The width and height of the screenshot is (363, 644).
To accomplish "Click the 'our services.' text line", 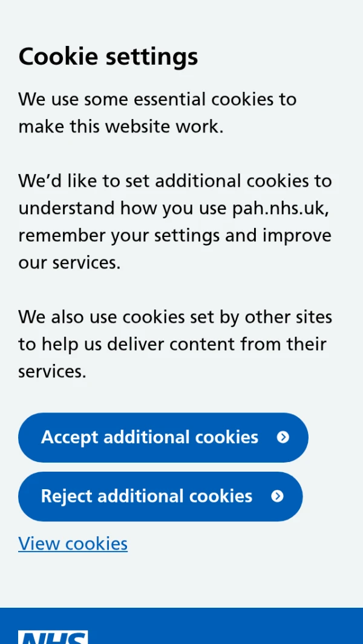I will [70, 262].
